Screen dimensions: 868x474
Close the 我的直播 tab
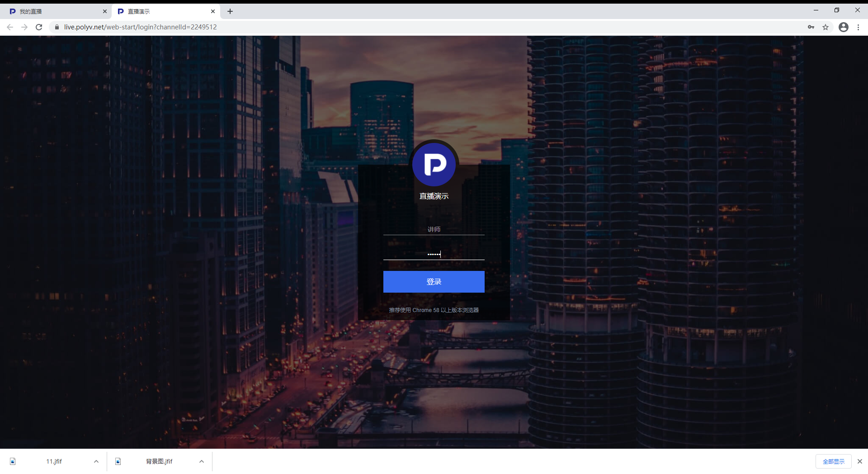pyautogui.click(x=105, y=11)
